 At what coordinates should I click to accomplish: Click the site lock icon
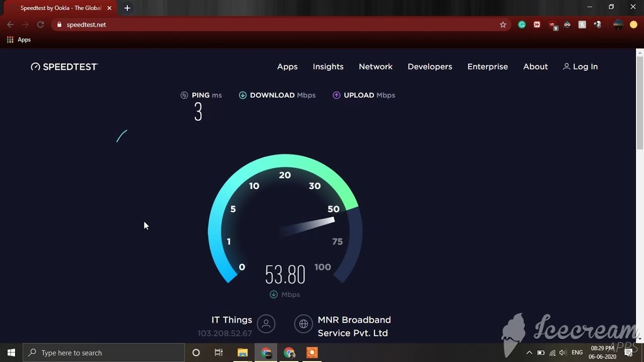point(59,25)
